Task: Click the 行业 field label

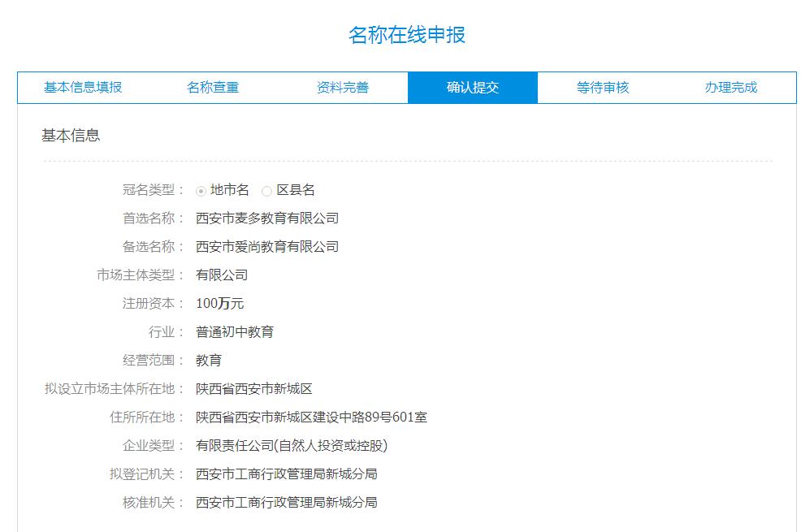Action: [166, 332]
